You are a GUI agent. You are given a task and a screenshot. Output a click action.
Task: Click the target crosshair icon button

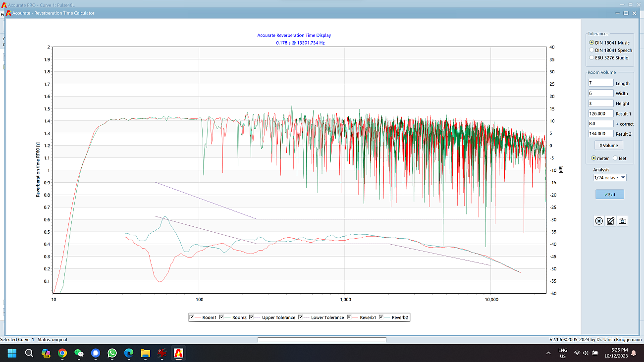pyautogui.click(x=599, y=221)
